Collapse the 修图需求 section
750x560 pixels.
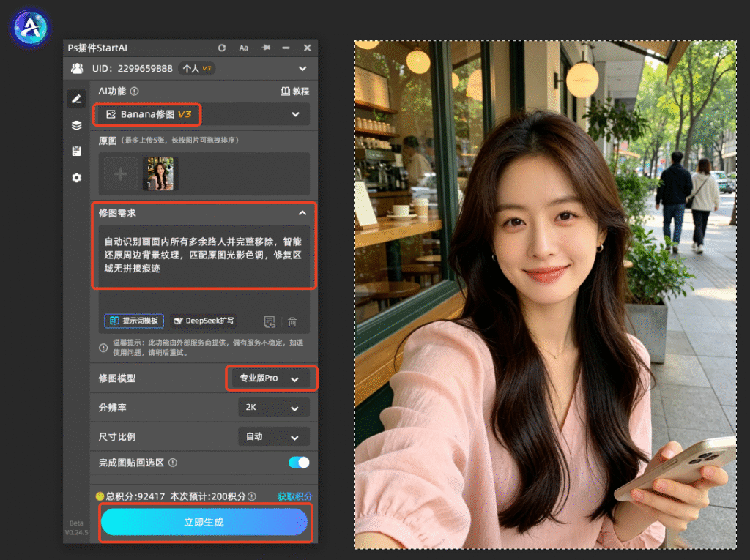[x=302, y=213]
